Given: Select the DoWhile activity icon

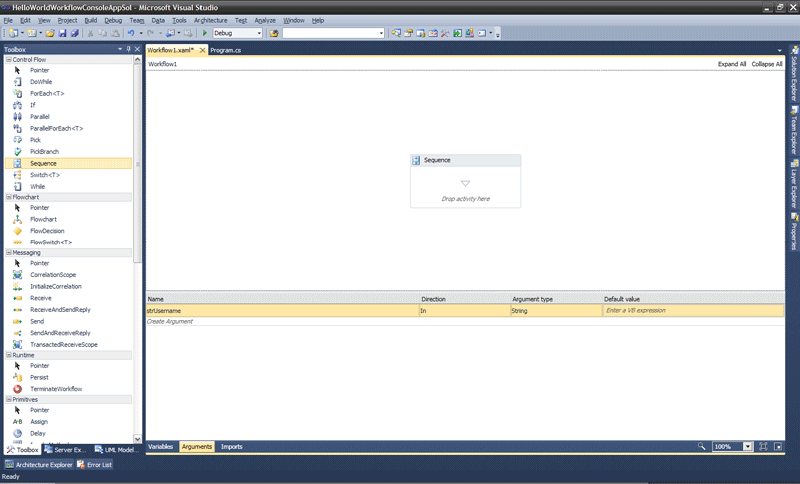Looking at the screenshot, I should [17, 82].
